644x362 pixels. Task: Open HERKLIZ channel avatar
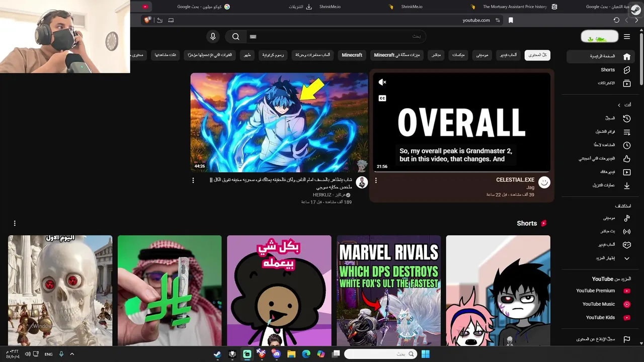(362, 182)
